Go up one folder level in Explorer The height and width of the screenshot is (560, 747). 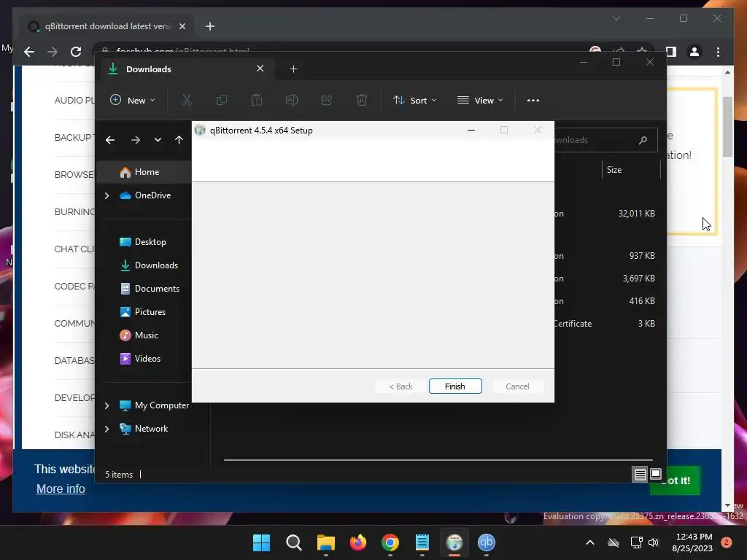179,140
